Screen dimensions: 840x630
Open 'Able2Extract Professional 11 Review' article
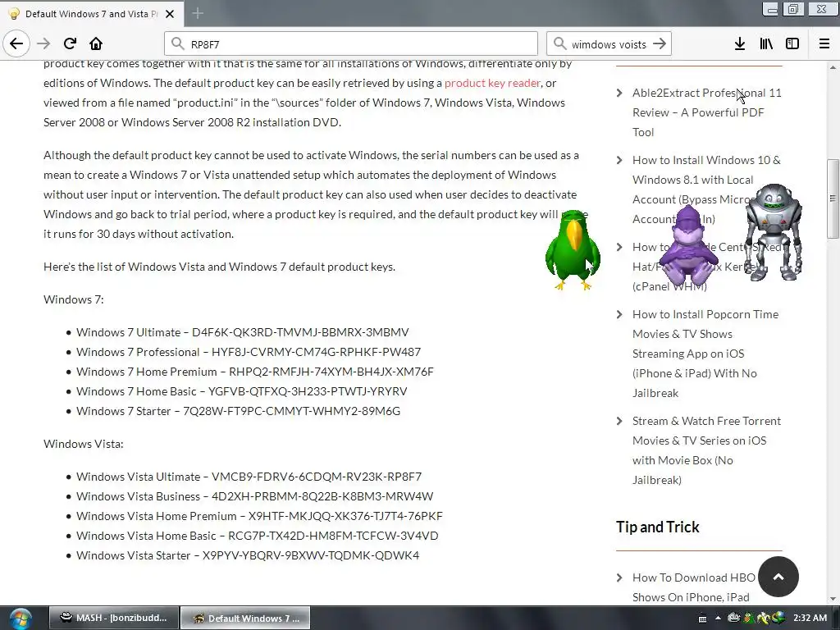706,112
